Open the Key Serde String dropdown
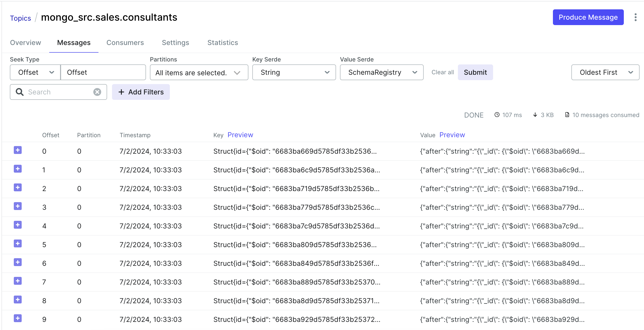Screen dimensions: 644x330 [294, 73]
